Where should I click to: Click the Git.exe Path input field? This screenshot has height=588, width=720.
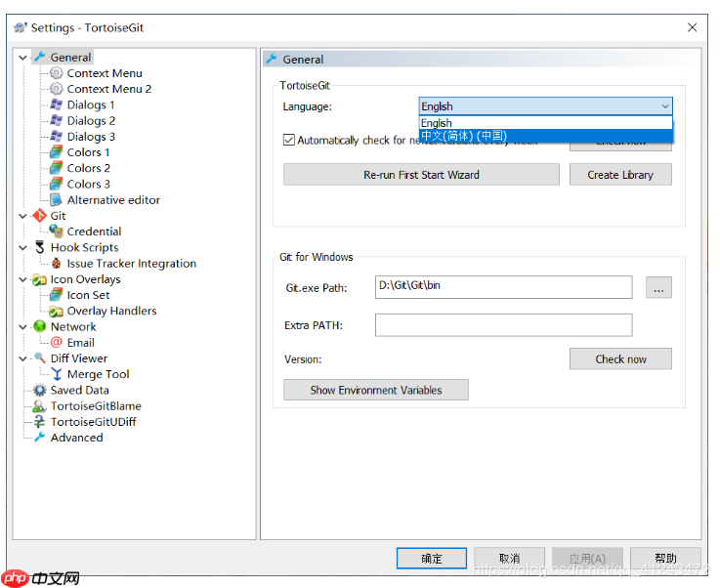(503, 287)
